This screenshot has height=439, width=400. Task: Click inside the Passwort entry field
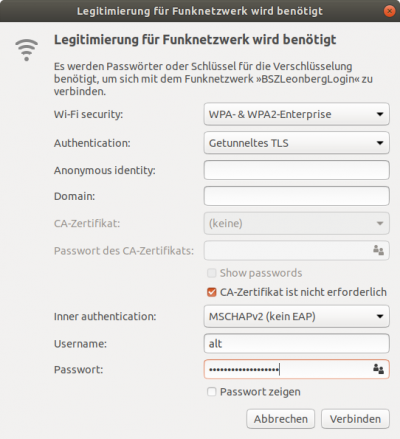(x=288, y=369)
